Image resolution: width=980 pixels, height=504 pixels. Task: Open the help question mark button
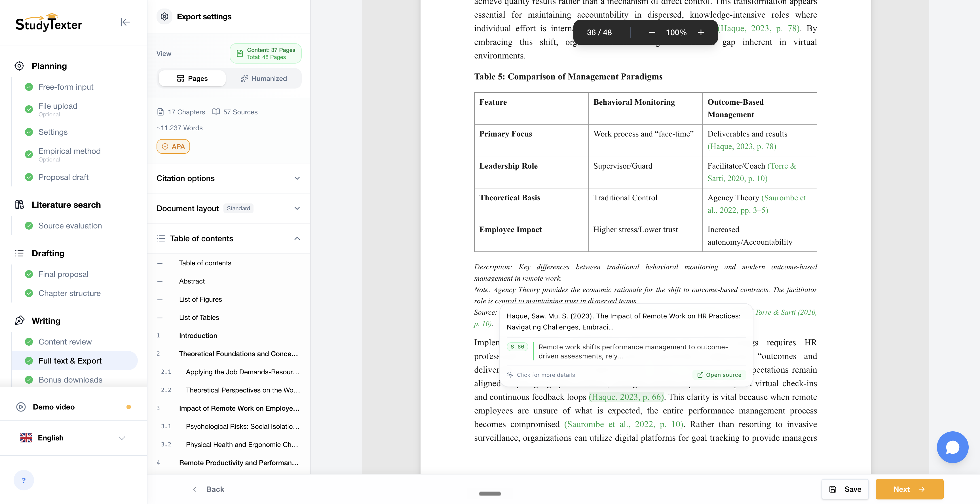[x=24, y=480]
